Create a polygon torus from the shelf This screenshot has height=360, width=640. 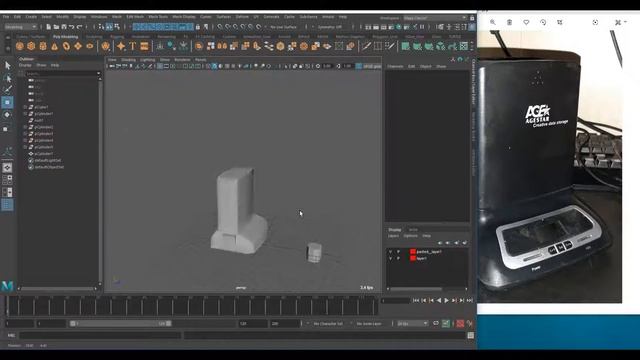66,47
